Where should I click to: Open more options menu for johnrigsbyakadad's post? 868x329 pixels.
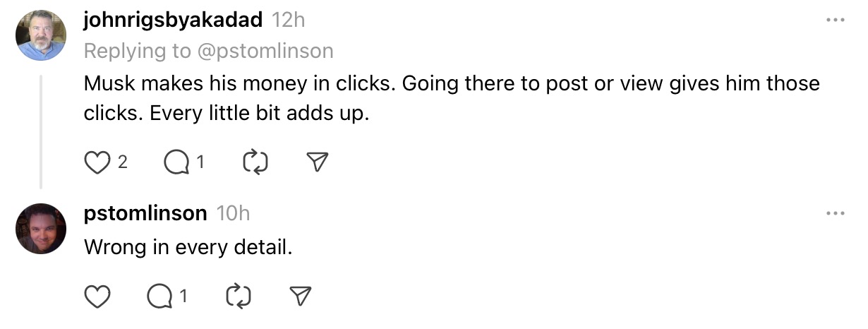click(835, 20)
